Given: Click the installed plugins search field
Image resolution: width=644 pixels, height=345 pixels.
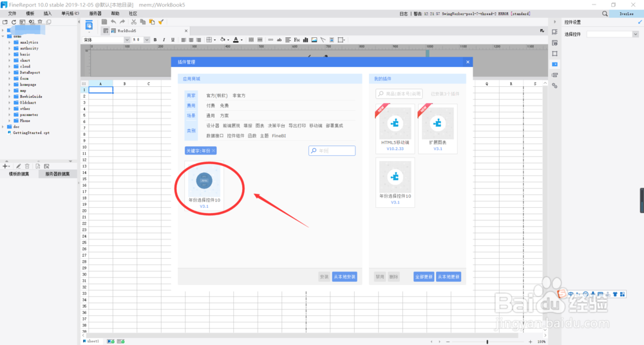Looking at the screenshot, I should [x=399, y=93].
